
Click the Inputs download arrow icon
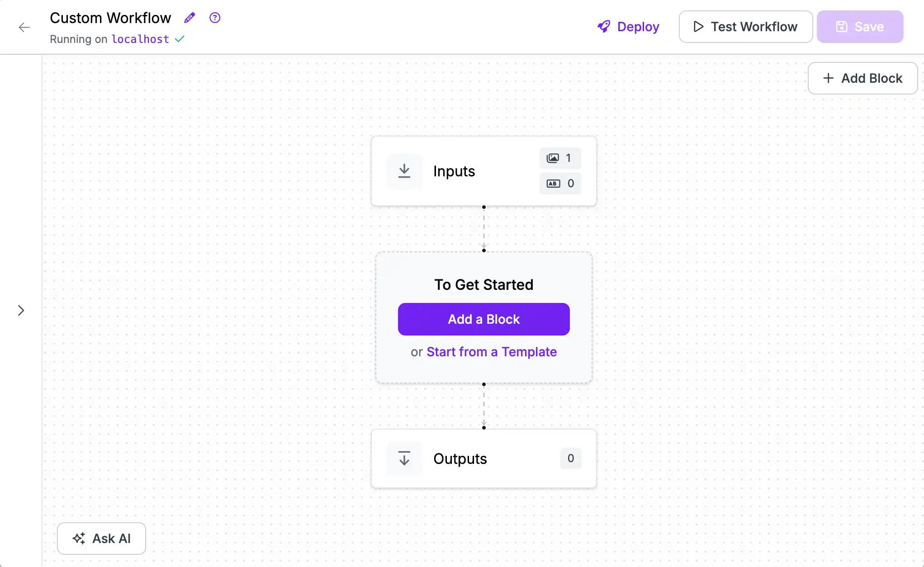(404, 170)
